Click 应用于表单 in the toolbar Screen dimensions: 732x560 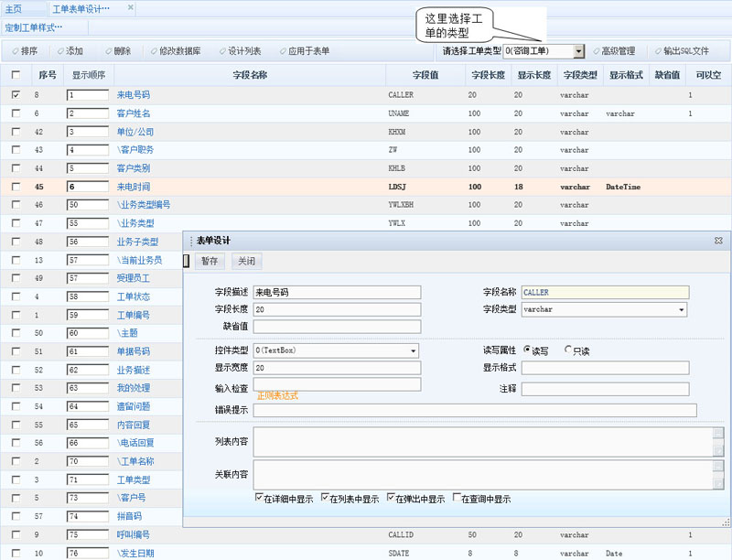305,51
